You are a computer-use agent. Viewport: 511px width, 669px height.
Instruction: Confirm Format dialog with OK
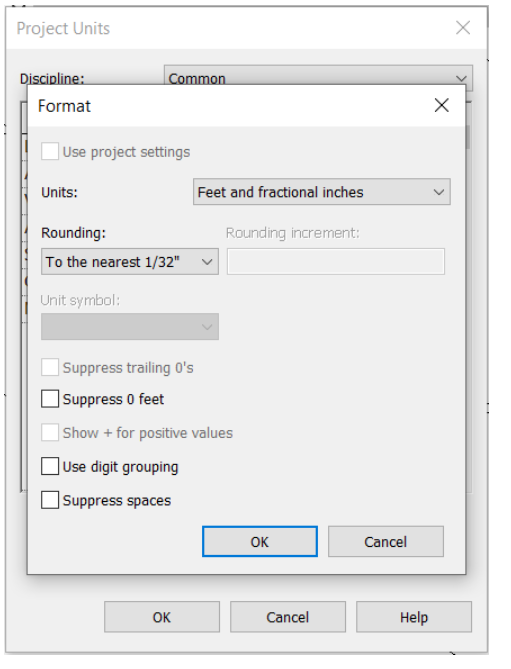[260, 541]
